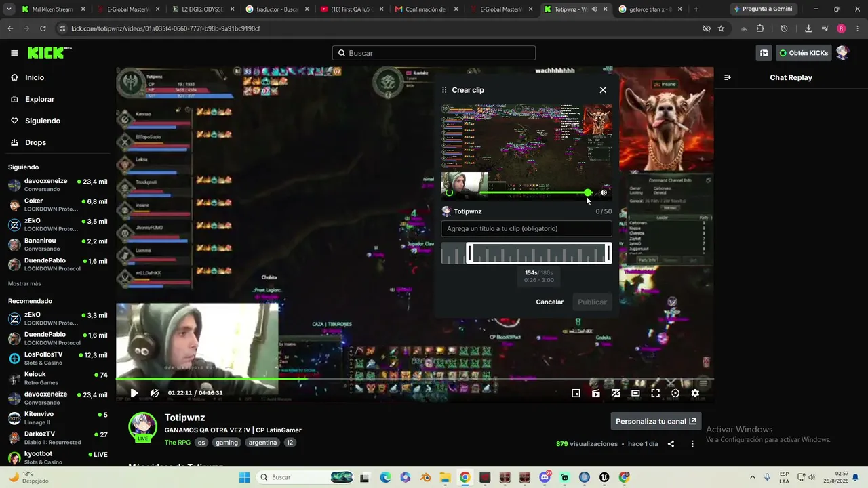Open recommended channel LosPollosTV
Viewport: 868px width, 488px height.
point(57,359)
